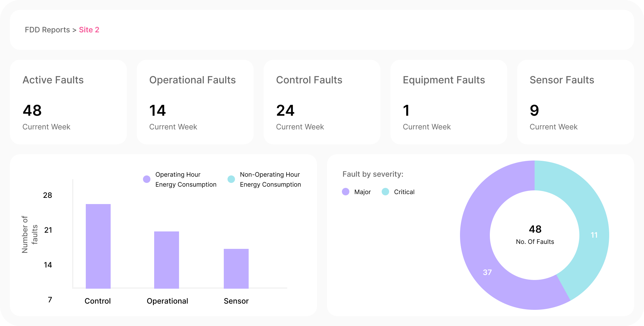Toggle the Critical severity legend dot

point(385,192)
